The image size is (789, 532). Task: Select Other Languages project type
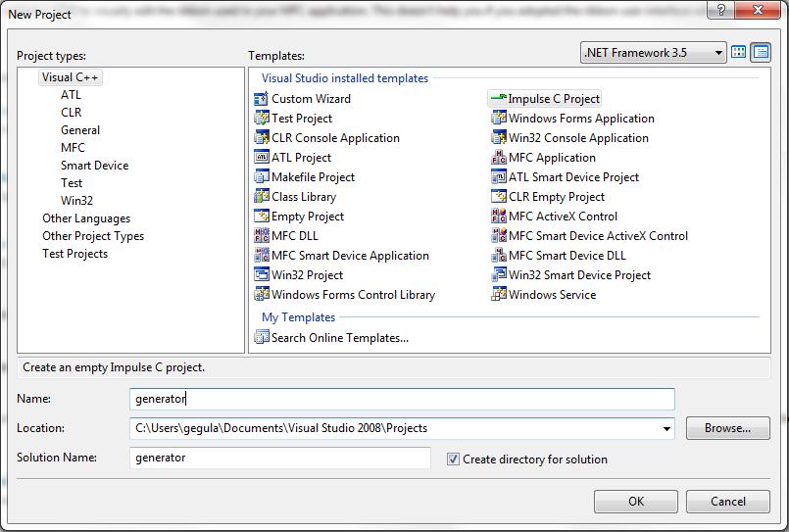pos(86,218)
